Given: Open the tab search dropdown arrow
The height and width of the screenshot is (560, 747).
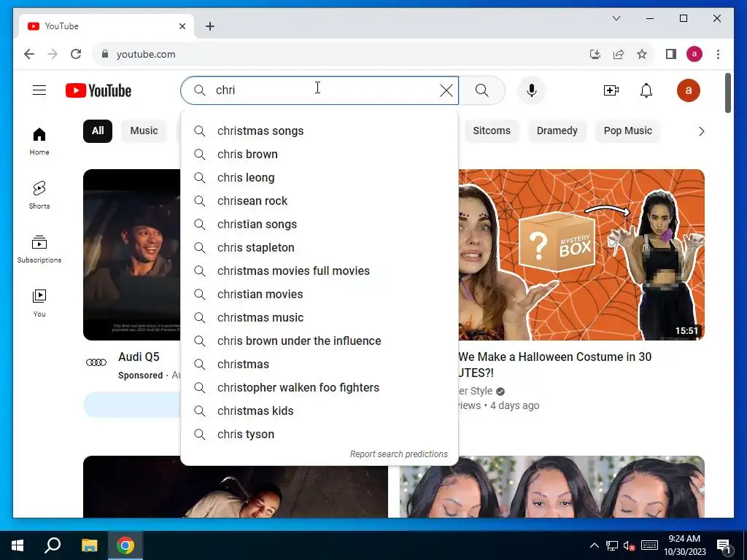Looking at the screenshot, I should point(616,18).
